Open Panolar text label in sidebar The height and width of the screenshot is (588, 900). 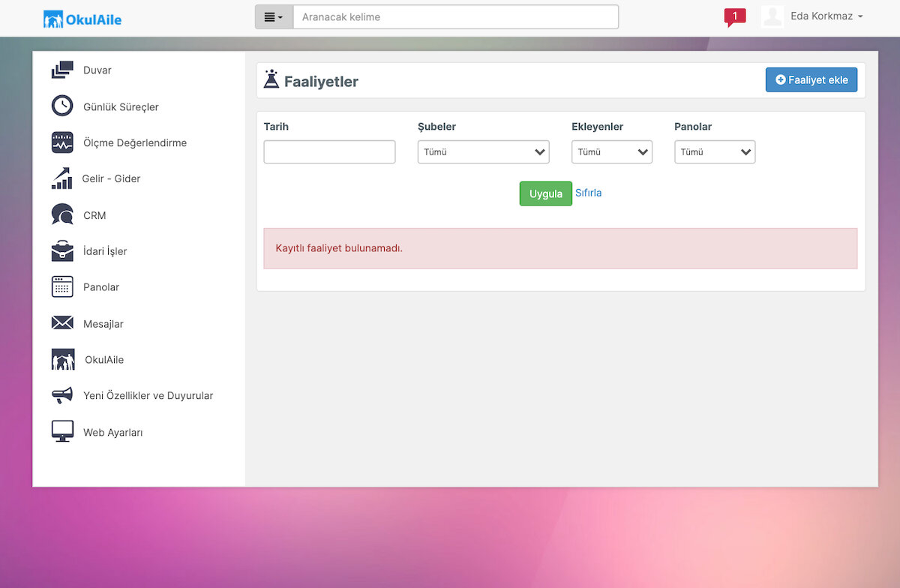pos(101,287)
